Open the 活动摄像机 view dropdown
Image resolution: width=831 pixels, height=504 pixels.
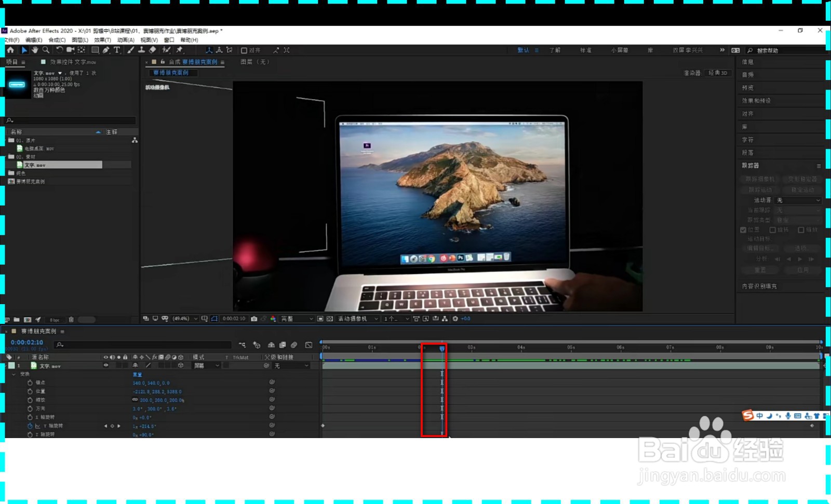coord(358,319)
